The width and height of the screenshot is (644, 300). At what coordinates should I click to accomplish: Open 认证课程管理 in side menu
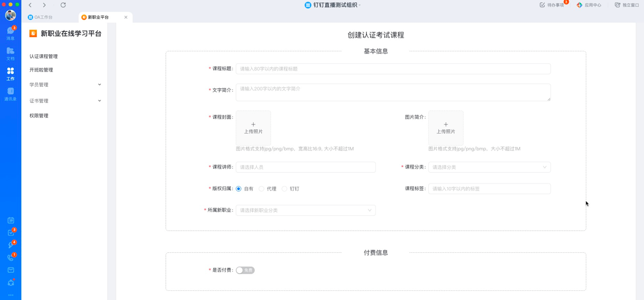(x=44, y=56)
